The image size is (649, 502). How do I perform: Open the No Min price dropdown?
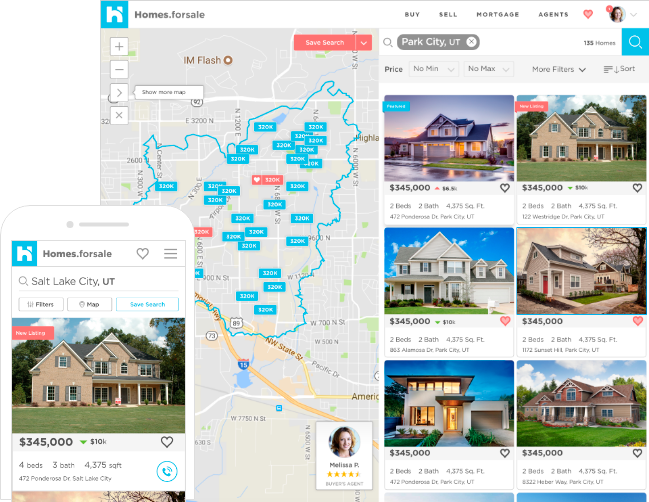pos(434,69)
